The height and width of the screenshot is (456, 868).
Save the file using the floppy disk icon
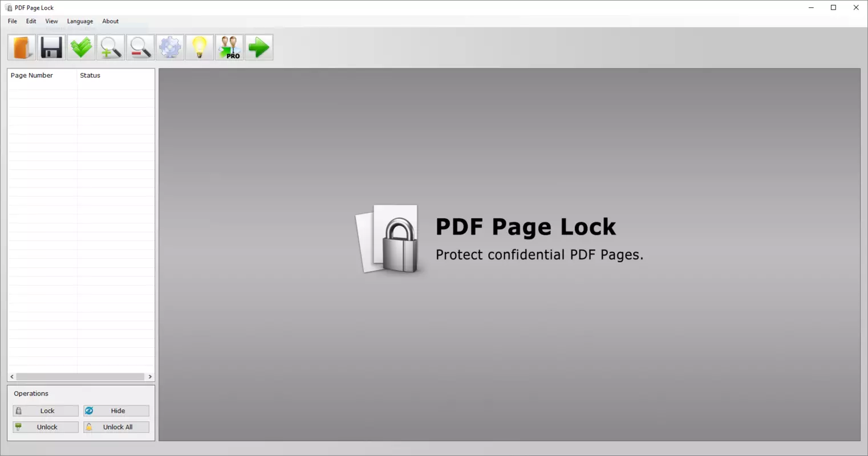51,47
